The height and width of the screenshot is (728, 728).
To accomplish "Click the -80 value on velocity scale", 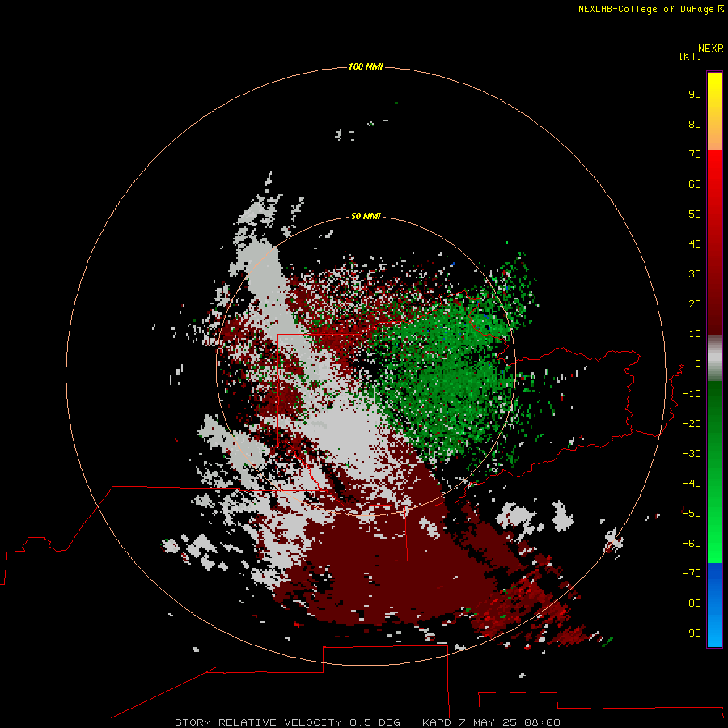I will click(x=692, y=603).
